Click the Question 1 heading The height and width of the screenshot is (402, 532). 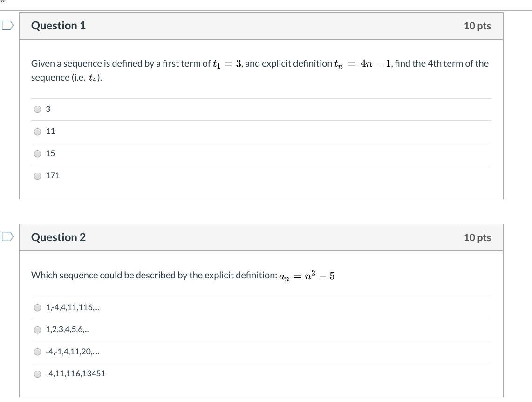coord(58,26)
